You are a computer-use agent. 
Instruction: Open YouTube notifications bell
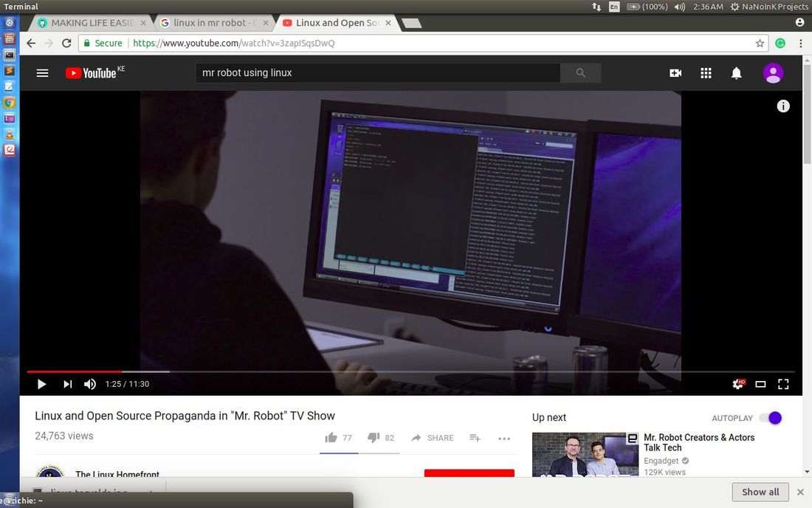tap(736, 72)
